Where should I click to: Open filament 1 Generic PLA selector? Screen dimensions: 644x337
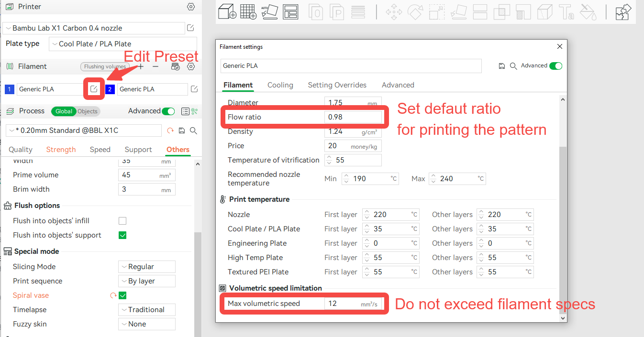coord(51,89)
